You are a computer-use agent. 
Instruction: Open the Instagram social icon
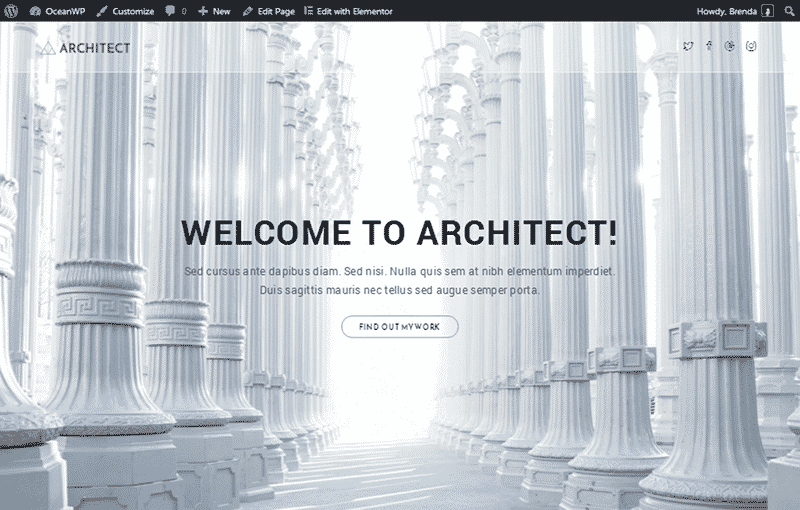[751, 46]
